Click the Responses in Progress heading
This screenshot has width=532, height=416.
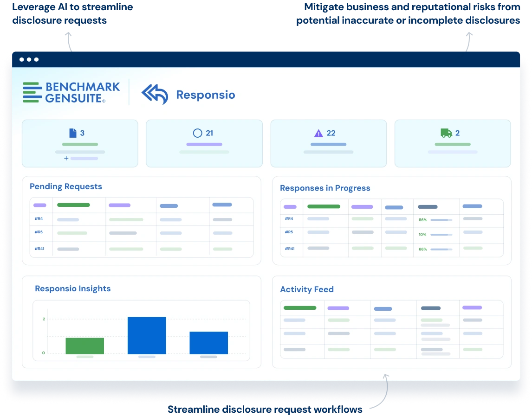(325, 188)
